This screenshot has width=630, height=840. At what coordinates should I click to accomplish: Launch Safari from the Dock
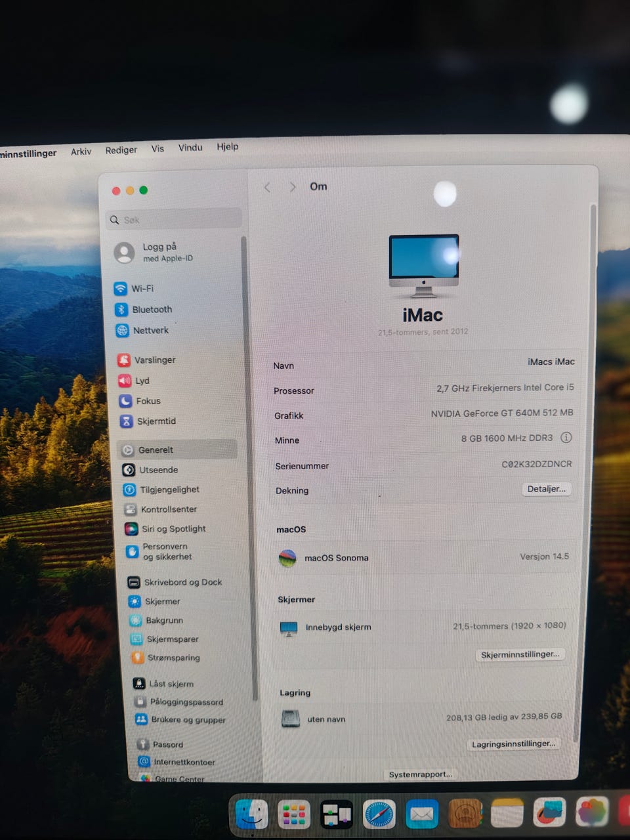click(x=379, y=814)
